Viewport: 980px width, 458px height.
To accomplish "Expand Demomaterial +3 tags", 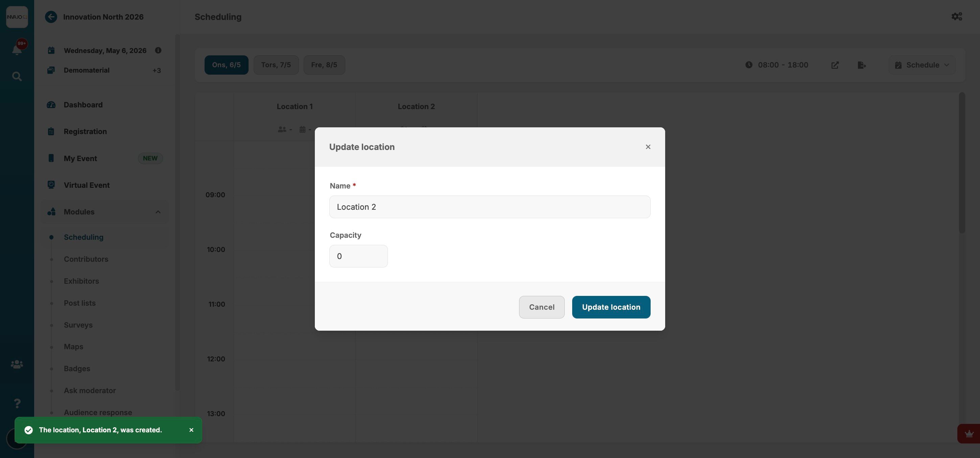I will pos(157,70).
